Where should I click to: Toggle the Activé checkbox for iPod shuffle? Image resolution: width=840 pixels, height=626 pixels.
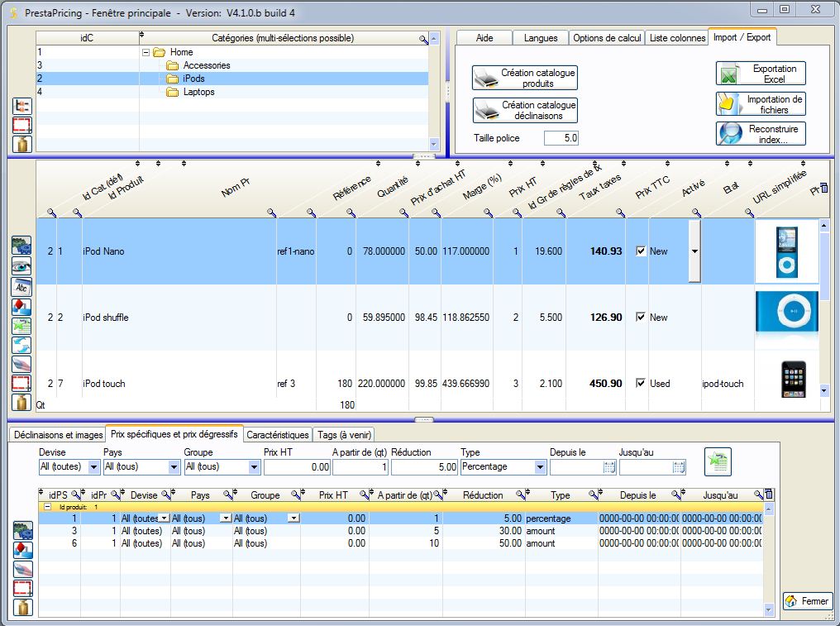[641, 317]
